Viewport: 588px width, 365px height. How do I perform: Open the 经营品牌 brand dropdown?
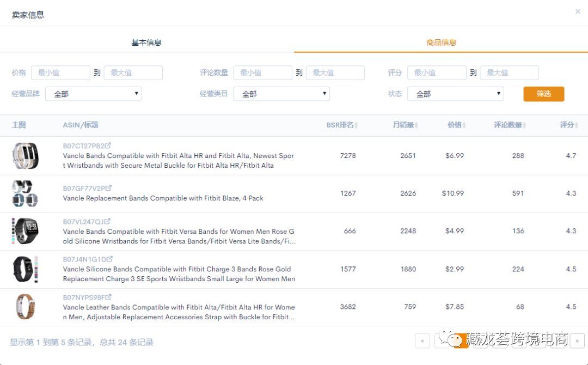click(x=93, y=94)
